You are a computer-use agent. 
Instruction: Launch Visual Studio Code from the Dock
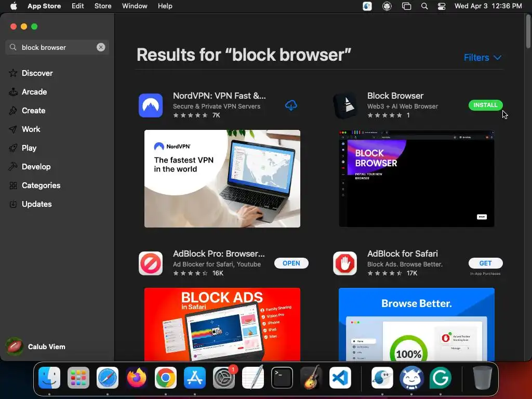coord(340,378)
